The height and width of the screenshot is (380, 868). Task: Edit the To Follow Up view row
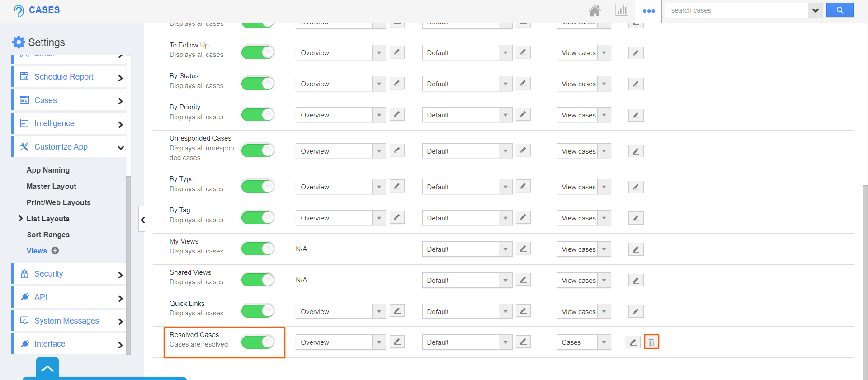636,53
